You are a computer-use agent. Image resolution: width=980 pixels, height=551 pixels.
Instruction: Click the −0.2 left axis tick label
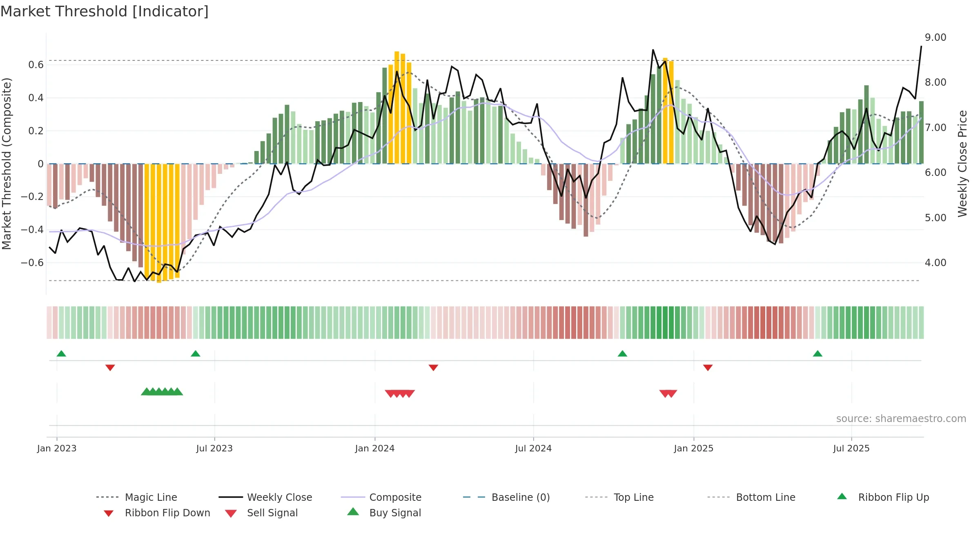coord(32,197)
